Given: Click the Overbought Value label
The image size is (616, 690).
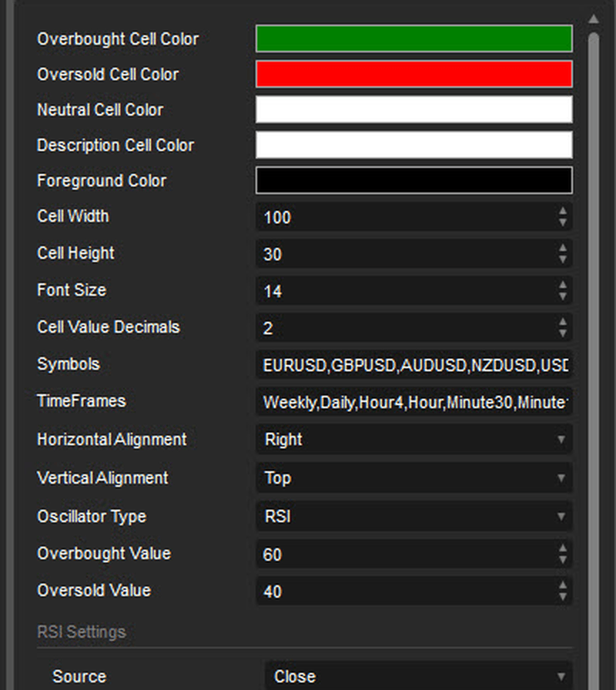Looking at the screenshot, I should pos(104,553).
